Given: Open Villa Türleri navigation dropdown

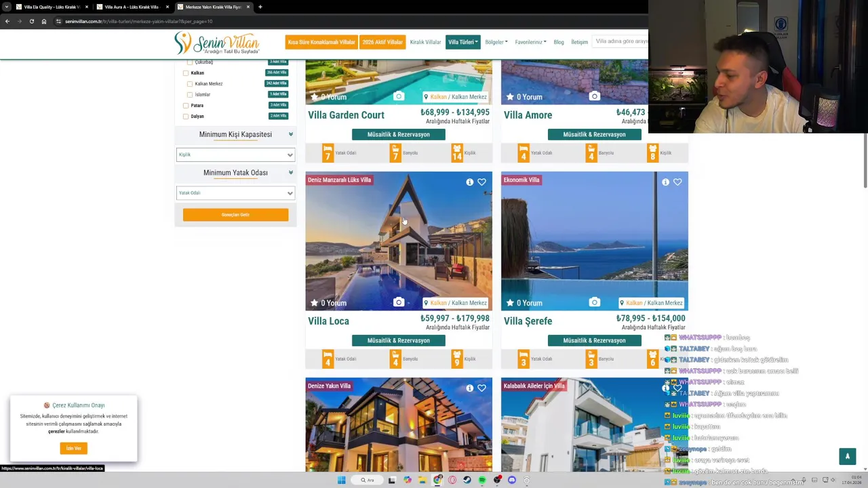Looking at the screenshot, I should coord(463,42).
